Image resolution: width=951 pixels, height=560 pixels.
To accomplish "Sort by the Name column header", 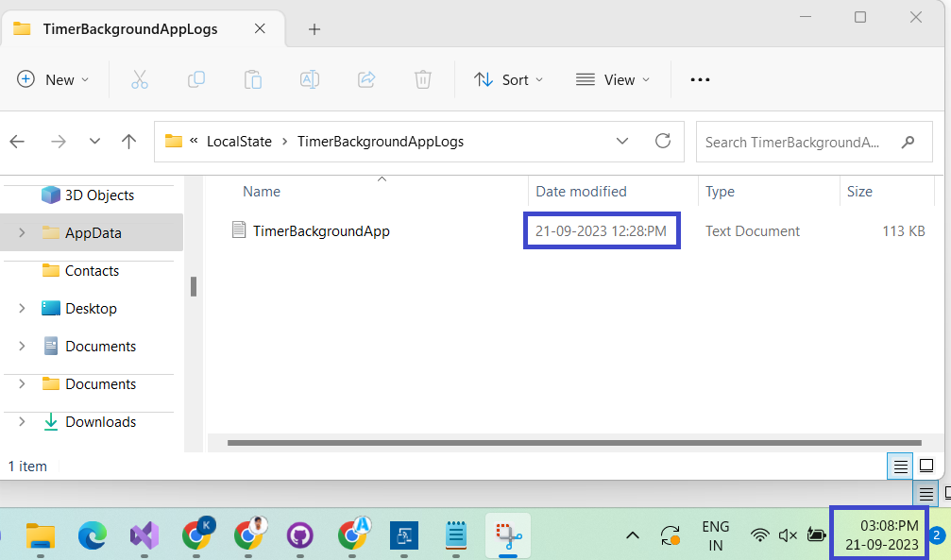I will coord(262,191).
